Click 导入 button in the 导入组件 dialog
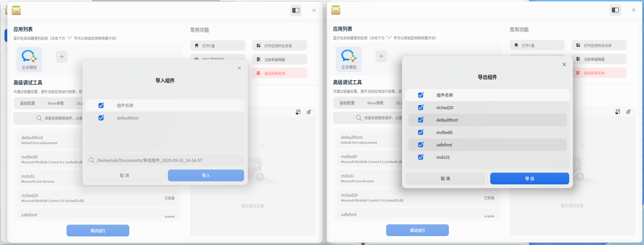Screen dimensions: 644x245 [x=206, y=175]
